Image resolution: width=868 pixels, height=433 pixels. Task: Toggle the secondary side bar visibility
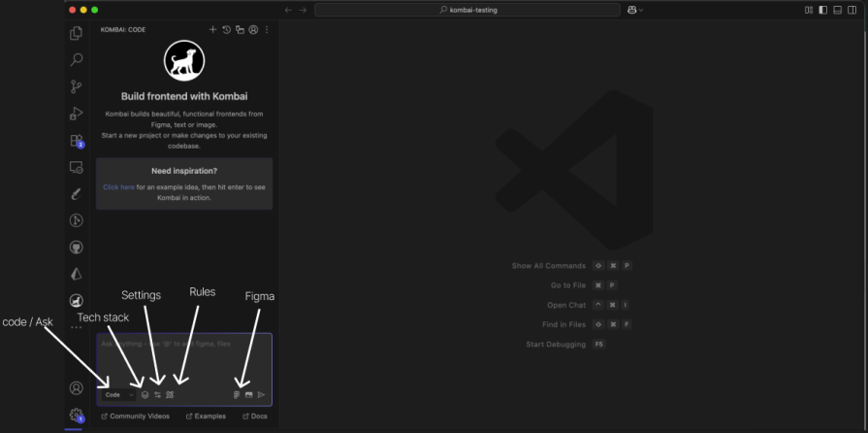point(851,10)
